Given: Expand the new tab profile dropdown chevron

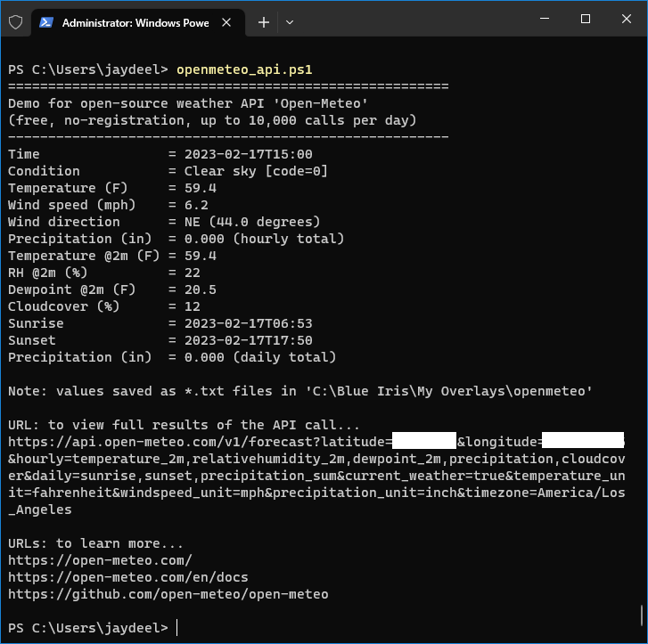Looking at the screenshot, I should pyautogui.click(x=290, y=22).
